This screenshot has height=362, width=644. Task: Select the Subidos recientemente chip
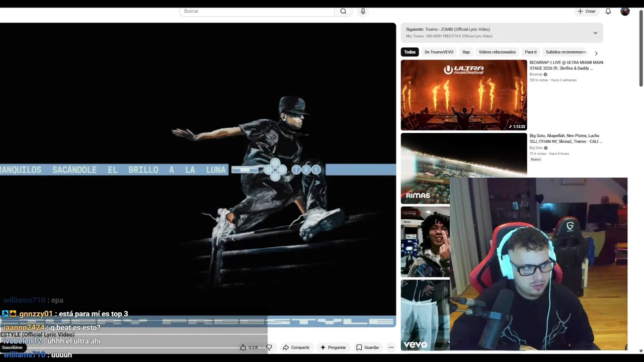pos(566,52)
